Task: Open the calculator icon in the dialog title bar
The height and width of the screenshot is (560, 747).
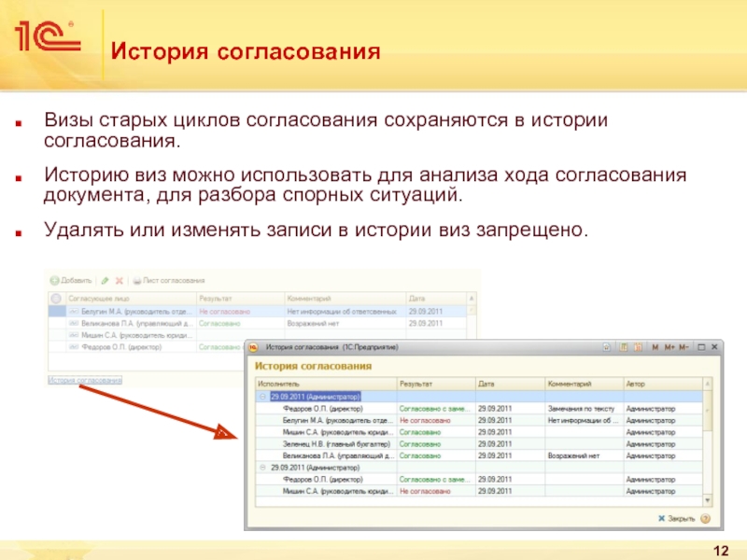Action: 623,347
